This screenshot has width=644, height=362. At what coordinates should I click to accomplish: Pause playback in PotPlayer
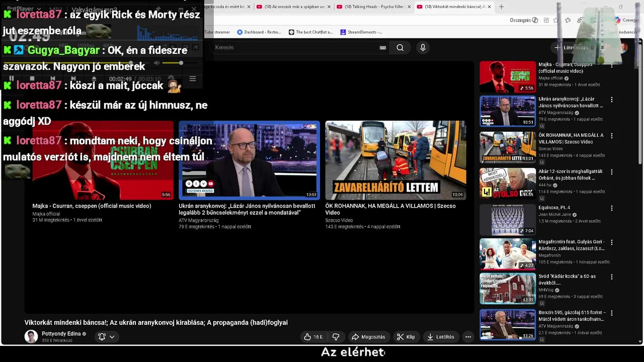(11, 79)
